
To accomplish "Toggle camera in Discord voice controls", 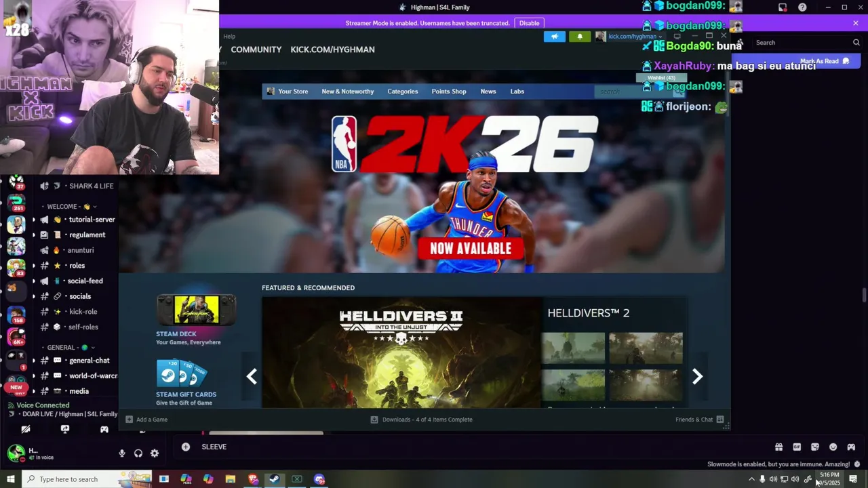I will 26,429.
